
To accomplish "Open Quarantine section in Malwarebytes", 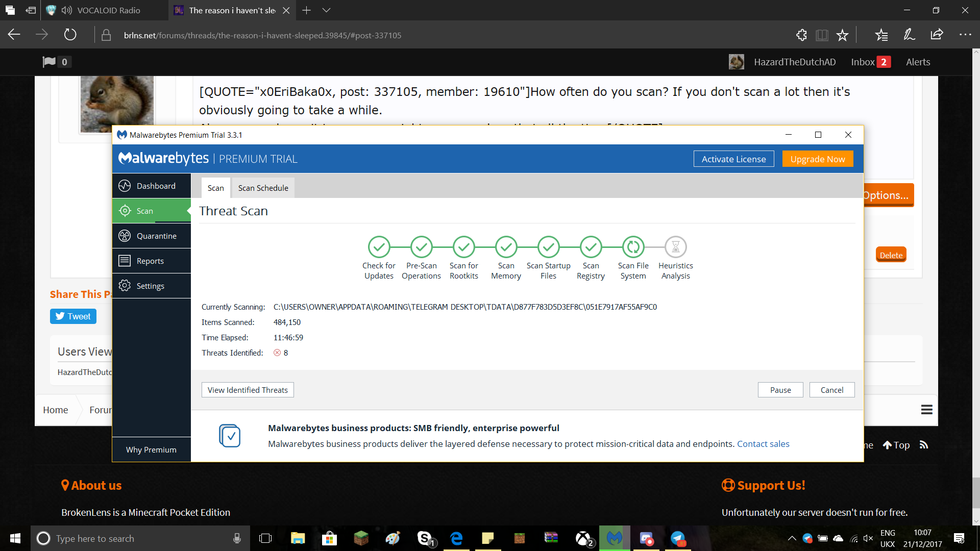I will coord(152,236).
